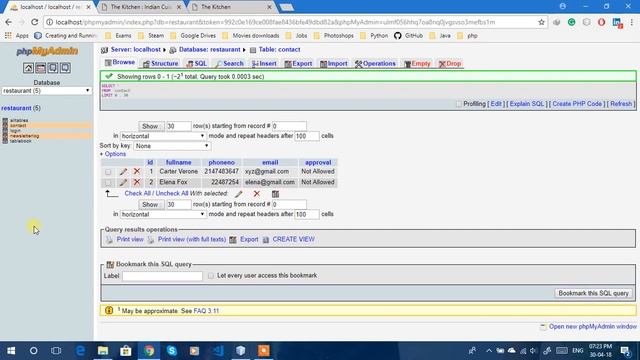
Task: Click red X icon next to With selected
Action: pos(256,193)
